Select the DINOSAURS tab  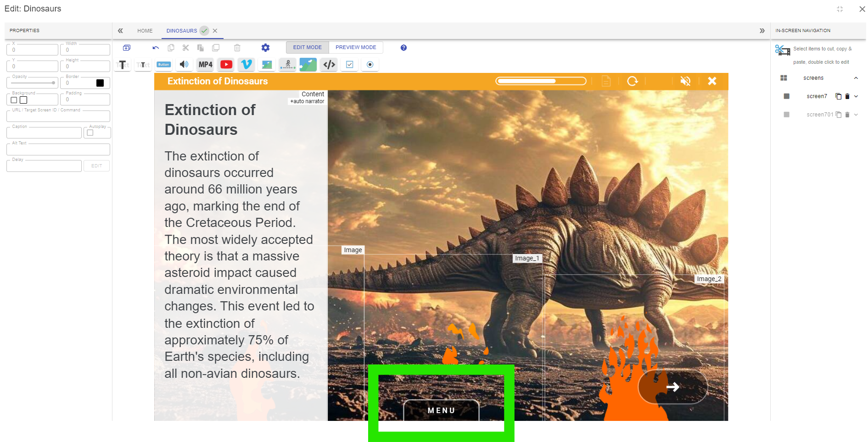182,31
